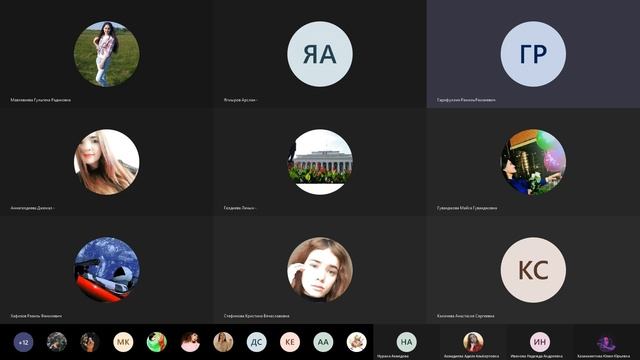640x360 pixels.
Task: Select the ЯА initials avatar tile
Action: point(320,54)
